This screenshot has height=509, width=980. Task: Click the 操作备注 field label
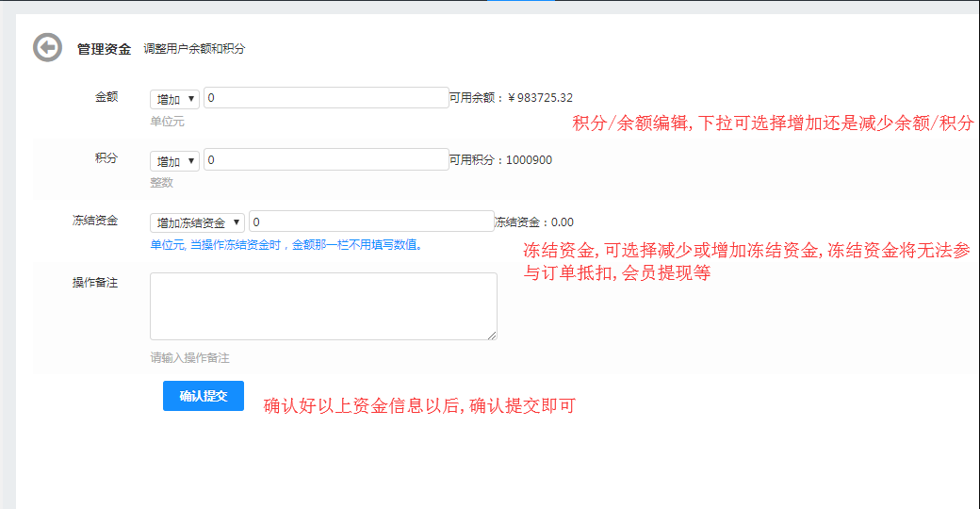pos(95,283)
